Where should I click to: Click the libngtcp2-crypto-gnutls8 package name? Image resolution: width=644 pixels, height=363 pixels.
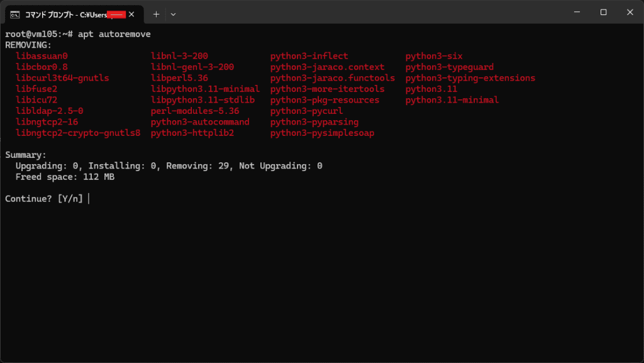point(78,133)
